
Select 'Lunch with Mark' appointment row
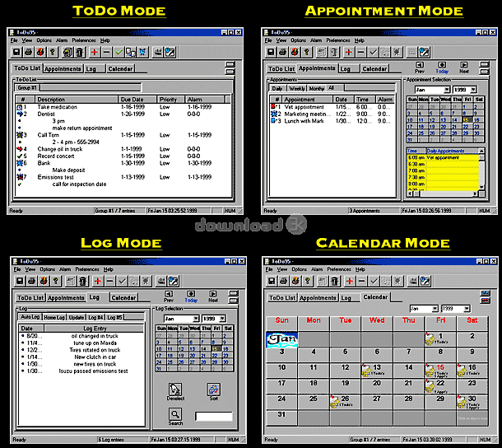pos(332,121)
